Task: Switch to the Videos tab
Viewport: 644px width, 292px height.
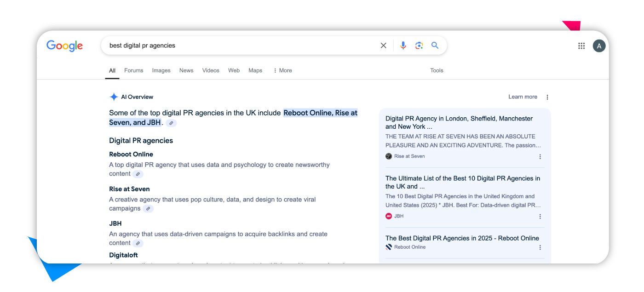Action: pos(211,70)
